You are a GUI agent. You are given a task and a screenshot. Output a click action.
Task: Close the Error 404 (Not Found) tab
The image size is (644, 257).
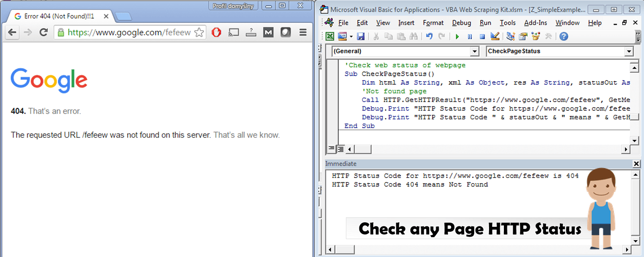tap(105, 16)
